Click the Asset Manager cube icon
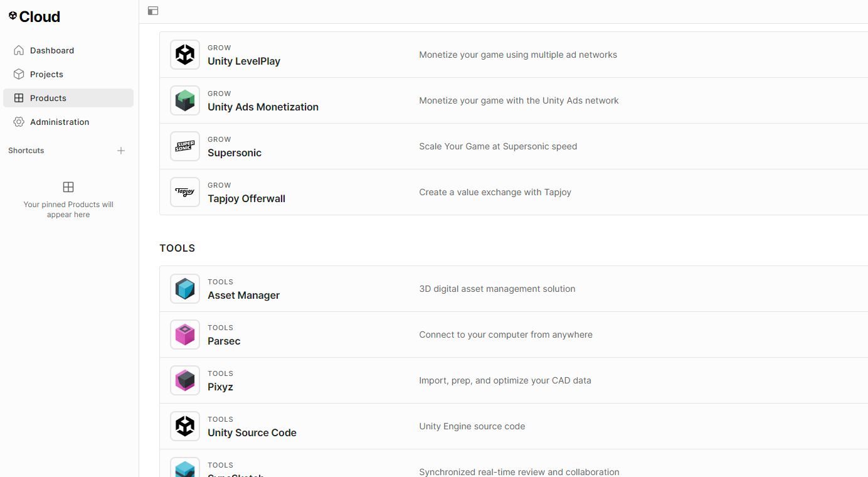 tap(185, 289)
